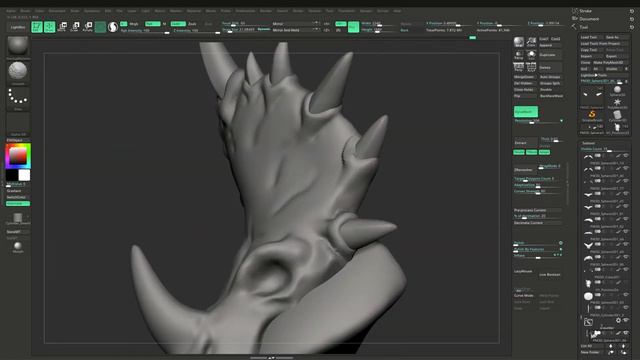The image size is (640, 360).
Task: Select the Scale transform icon
Action: (75, 27)
